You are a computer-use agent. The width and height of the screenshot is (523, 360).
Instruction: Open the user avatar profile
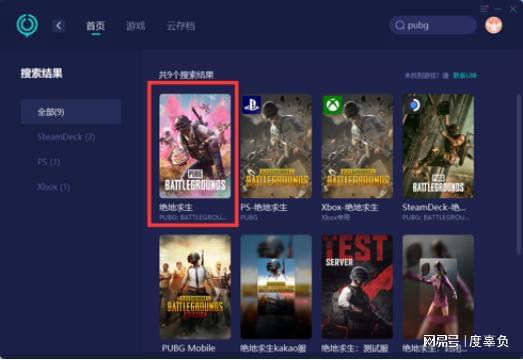pyautogui.click(x=494, y=25)
